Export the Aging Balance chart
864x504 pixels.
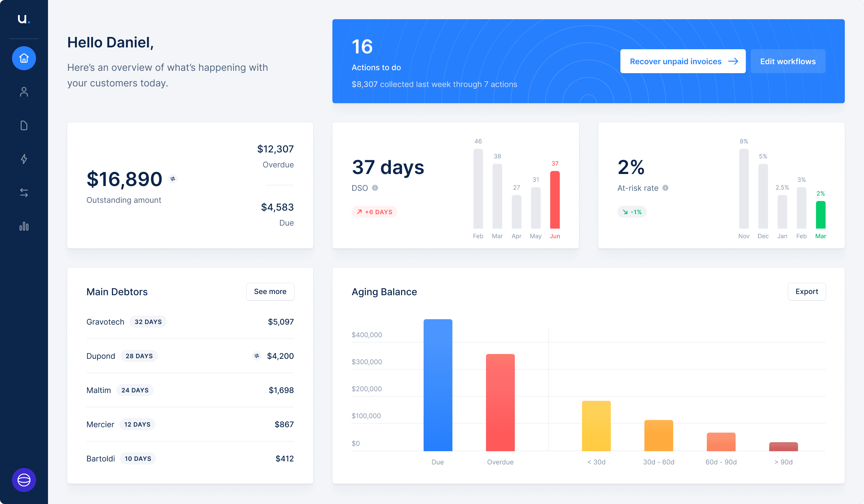tap(806, 291)
